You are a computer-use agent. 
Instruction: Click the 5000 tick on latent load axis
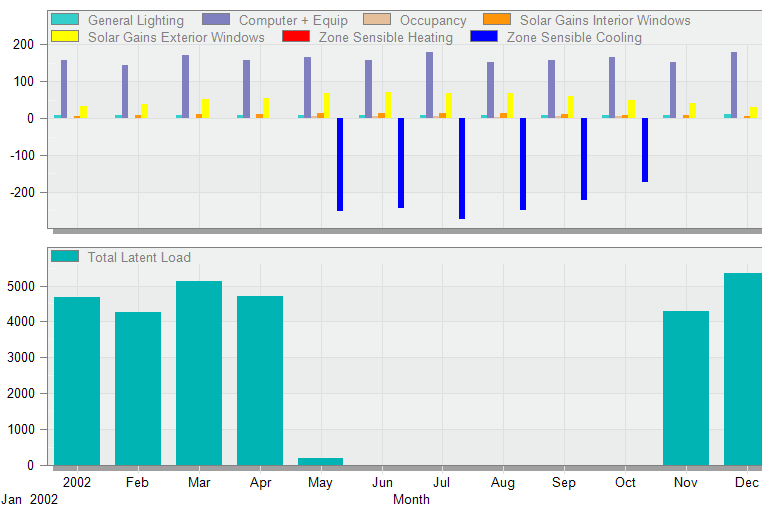(21, 286)
